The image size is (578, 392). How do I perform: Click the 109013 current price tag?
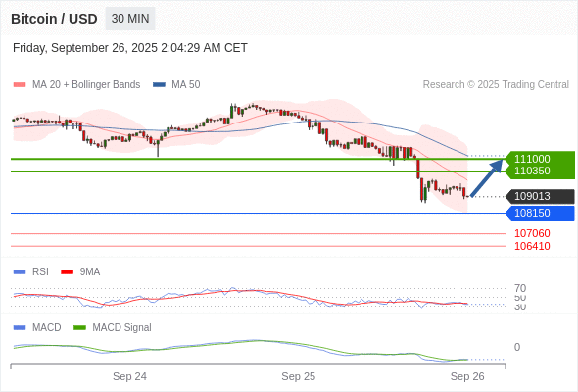tap(540, 197)
